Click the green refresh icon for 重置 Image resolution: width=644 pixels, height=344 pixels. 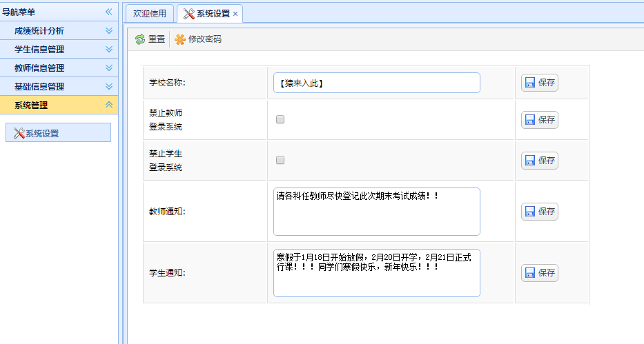(x=140, y=39)
